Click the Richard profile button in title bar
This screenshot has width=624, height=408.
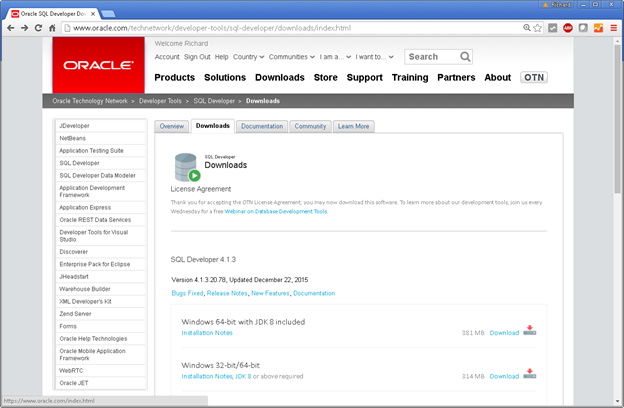pos(556,4)
